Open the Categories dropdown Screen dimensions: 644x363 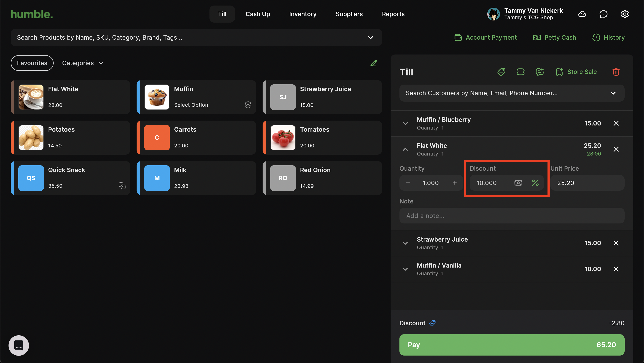pos(82,63)
